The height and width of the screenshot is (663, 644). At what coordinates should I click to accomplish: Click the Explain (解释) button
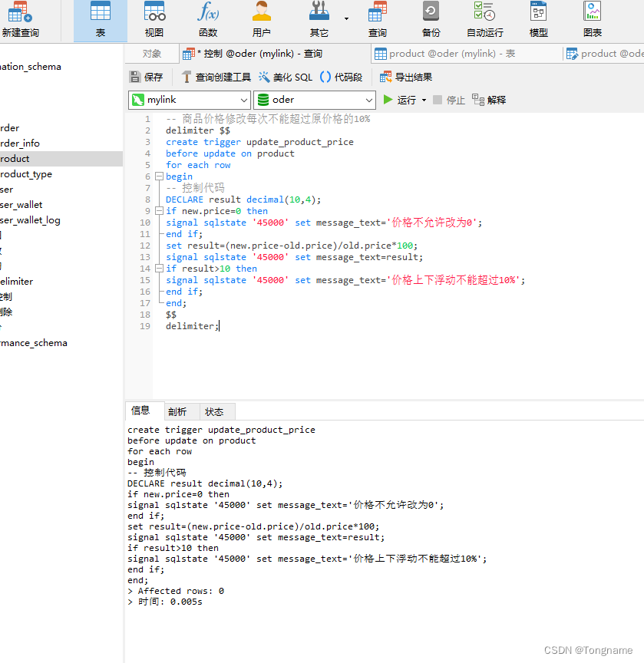(x=489, y=100)
